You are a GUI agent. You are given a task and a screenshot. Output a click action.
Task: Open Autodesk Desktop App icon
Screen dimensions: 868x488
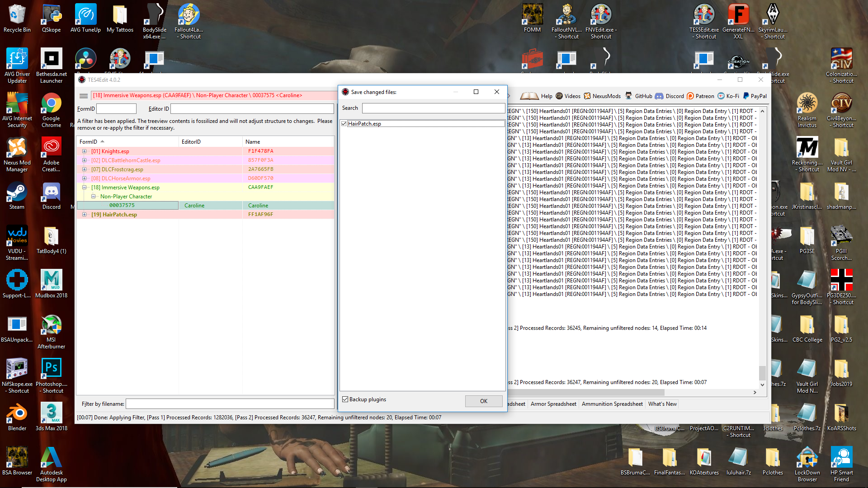coord(51,465)
